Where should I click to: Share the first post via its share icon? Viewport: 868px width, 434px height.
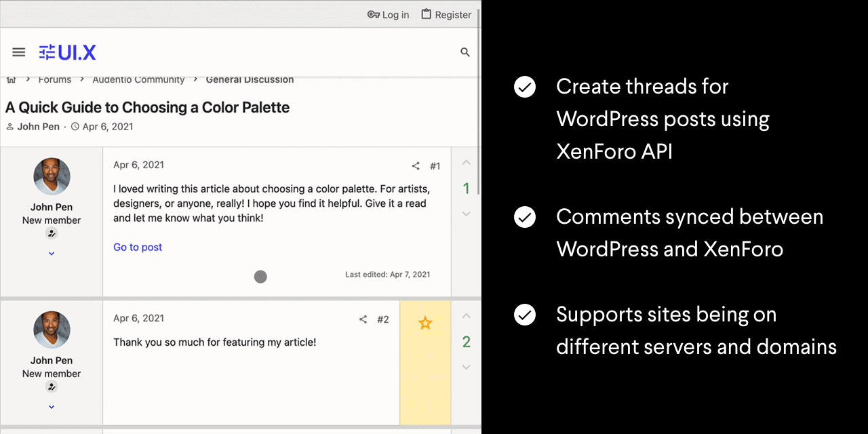click(416, 165)
